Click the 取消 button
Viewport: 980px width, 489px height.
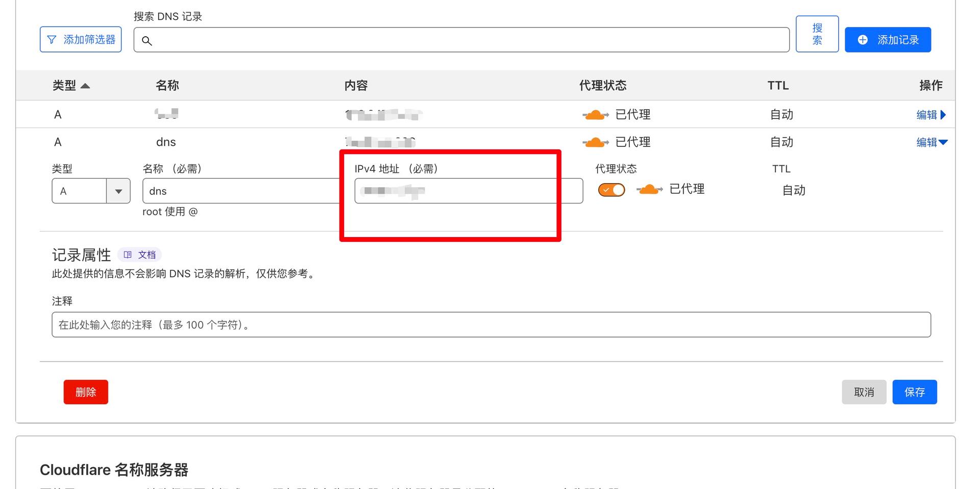tap(864, 392)
